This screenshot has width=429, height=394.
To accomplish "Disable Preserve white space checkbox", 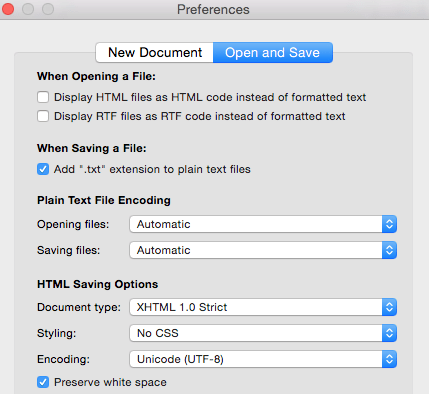I will (43, 382).
